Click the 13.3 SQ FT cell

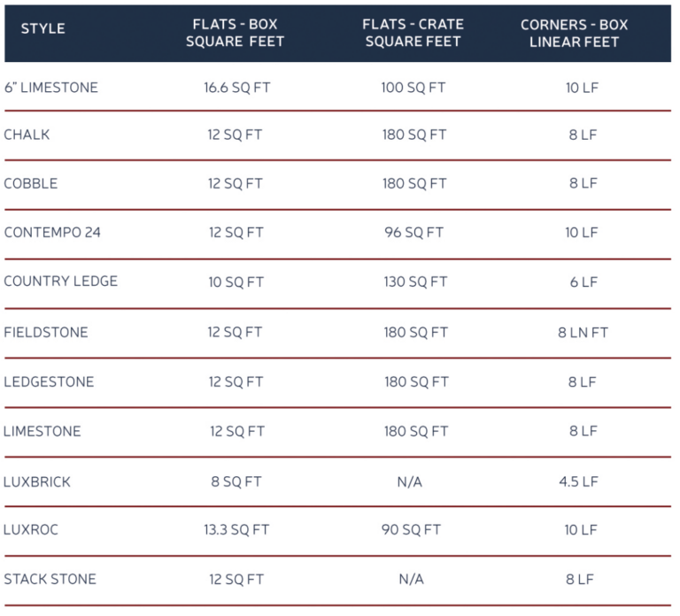click(x=236, y=530)
